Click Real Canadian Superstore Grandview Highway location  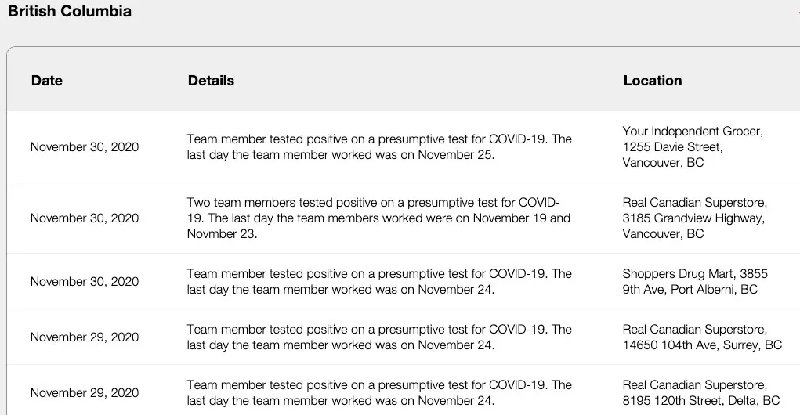[x=694, y=218]
